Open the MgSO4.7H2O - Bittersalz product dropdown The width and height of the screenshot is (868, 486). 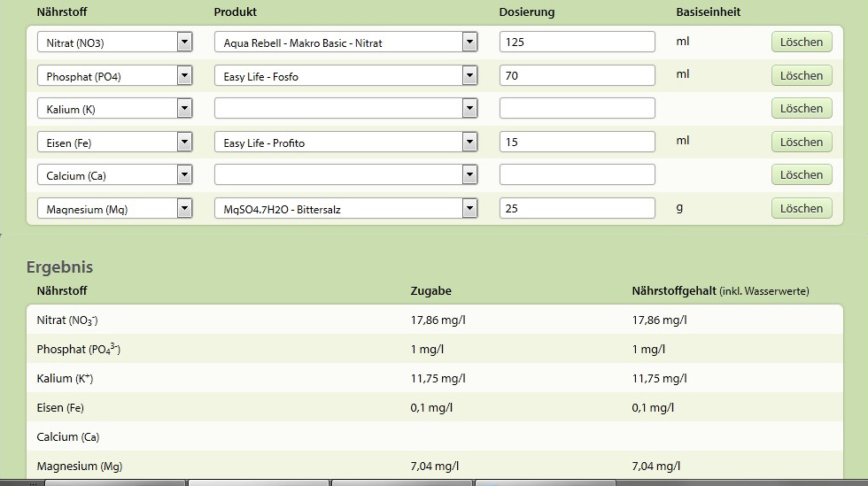pos(346,209)
